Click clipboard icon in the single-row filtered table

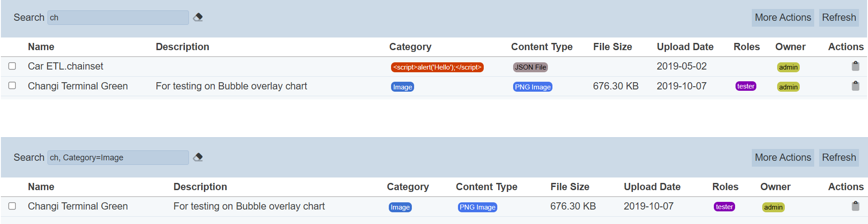tap(855, 206)
